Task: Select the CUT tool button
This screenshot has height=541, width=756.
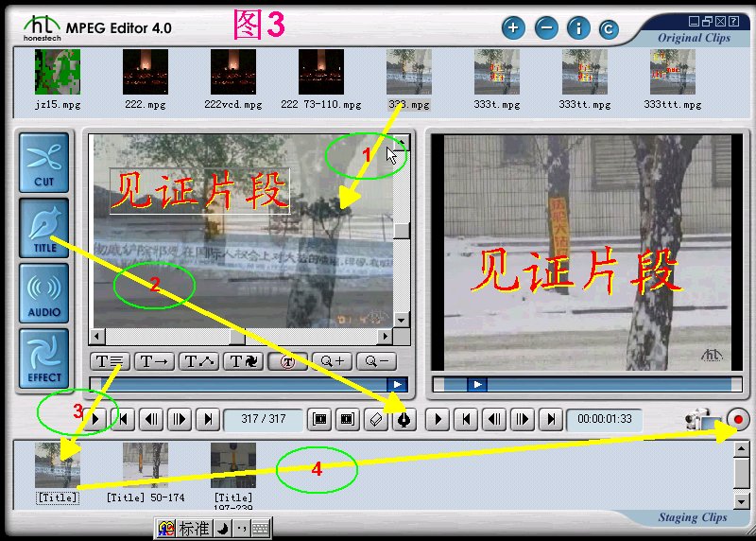Action: pos(44,162)
